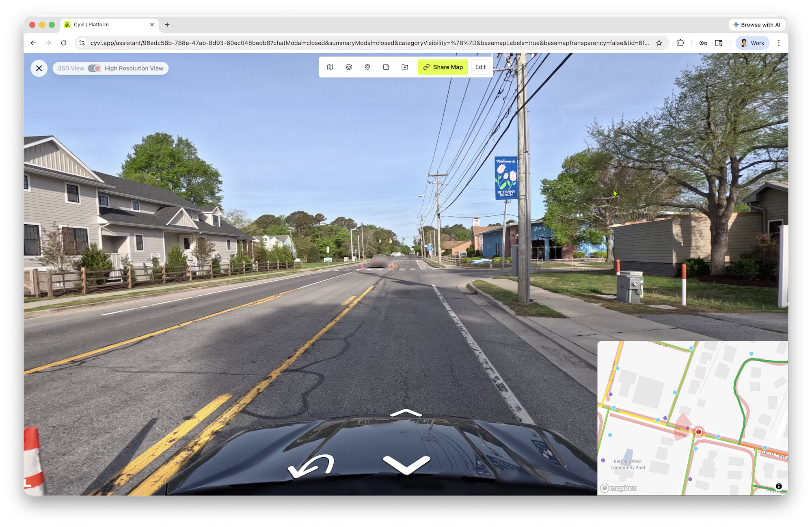
Task: Open a new browser tab
Action: click(167, 25)
